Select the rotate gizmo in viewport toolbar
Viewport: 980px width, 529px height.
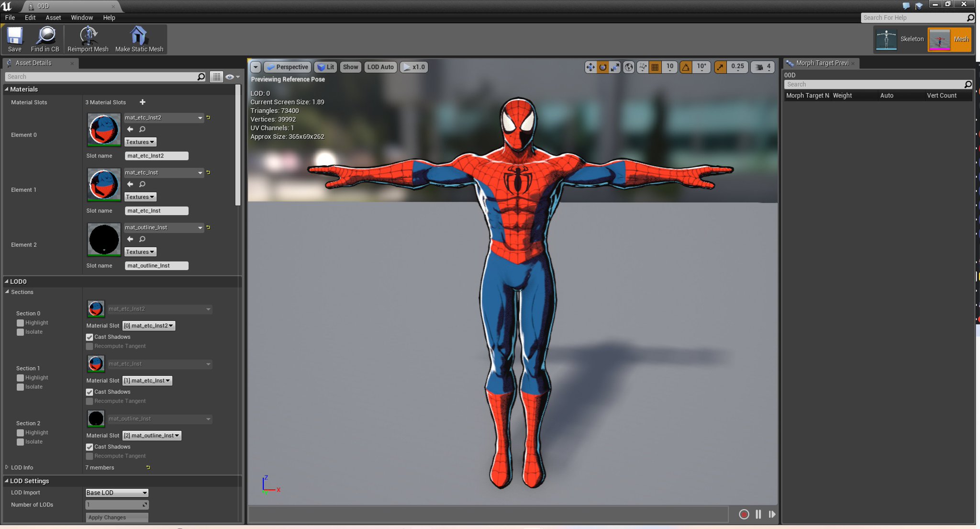tap(603, 68)
